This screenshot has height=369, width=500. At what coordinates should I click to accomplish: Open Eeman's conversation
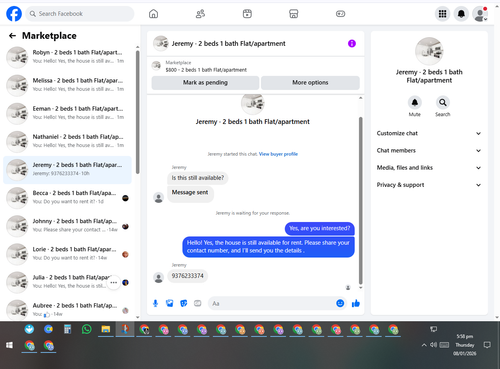[67, 113]
